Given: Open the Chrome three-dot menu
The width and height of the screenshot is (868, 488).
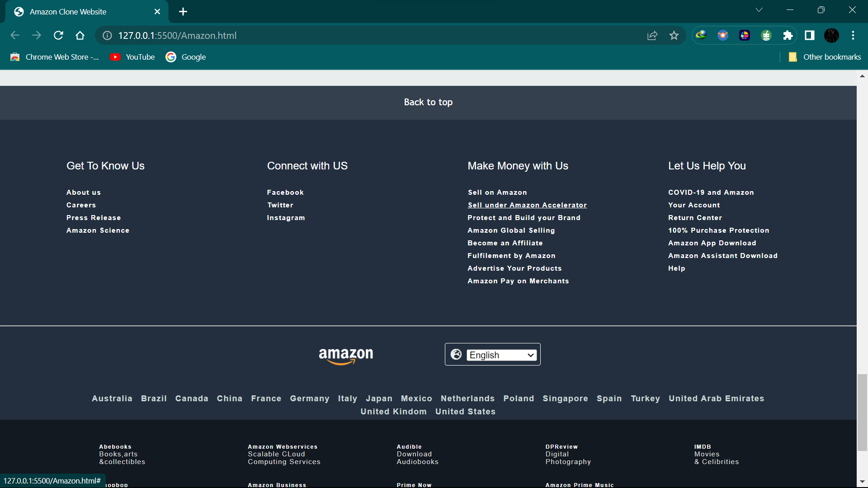Looking at the screenshot, I should pos(854,35).
